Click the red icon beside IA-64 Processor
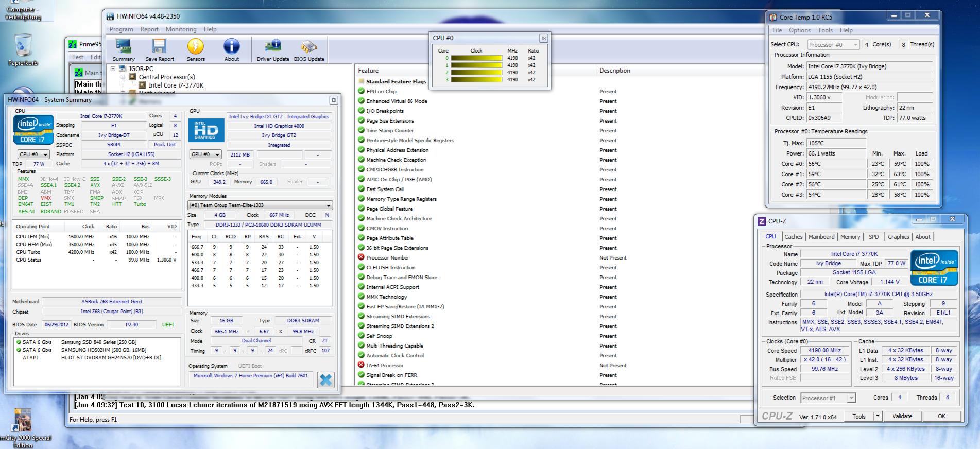Image resolution: width=980 pixels, height=449 pixels. 361,365
